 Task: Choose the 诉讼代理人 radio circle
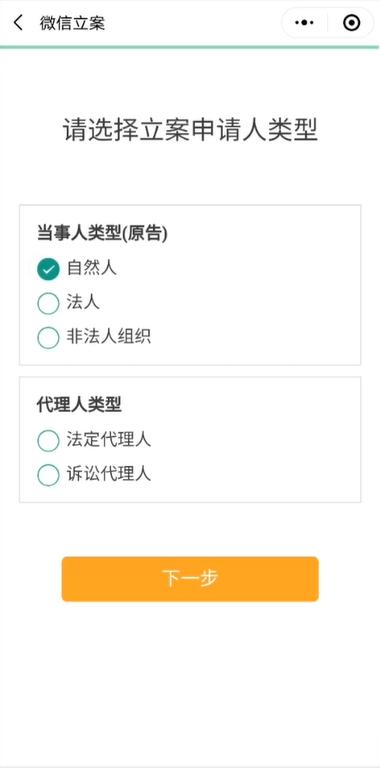48,475
